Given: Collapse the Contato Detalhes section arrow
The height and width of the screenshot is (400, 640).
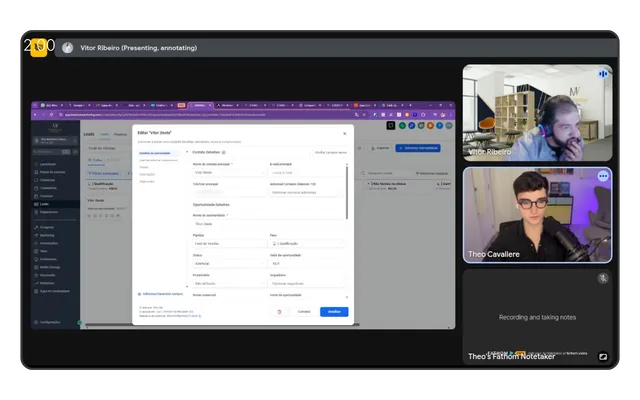Looking at the screenshot, I should point(187,152).
